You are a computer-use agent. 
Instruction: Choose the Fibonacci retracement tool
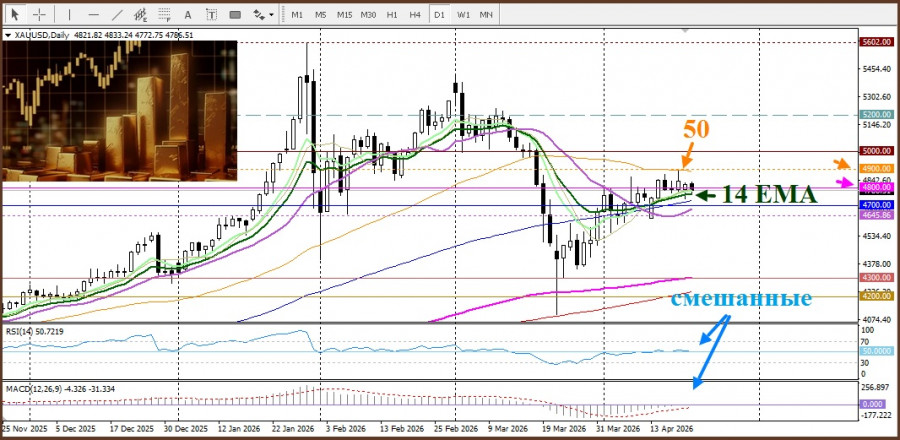(x=164, y=15)
